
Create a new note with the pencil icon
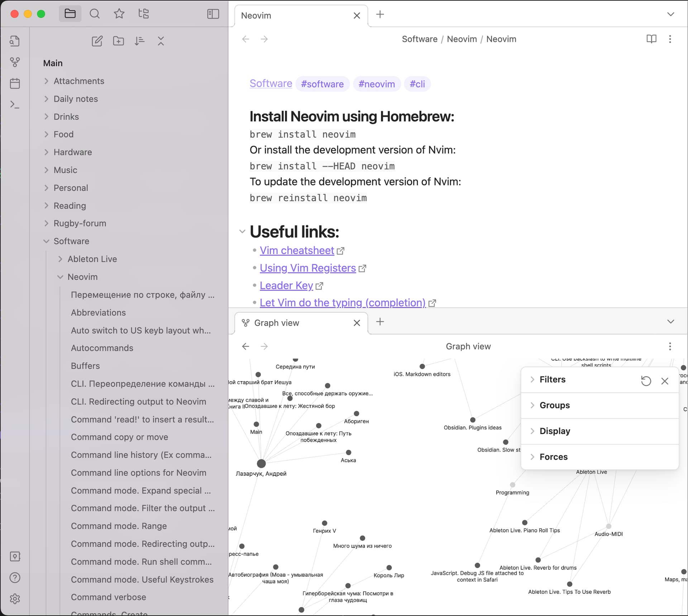pos(97,41)
